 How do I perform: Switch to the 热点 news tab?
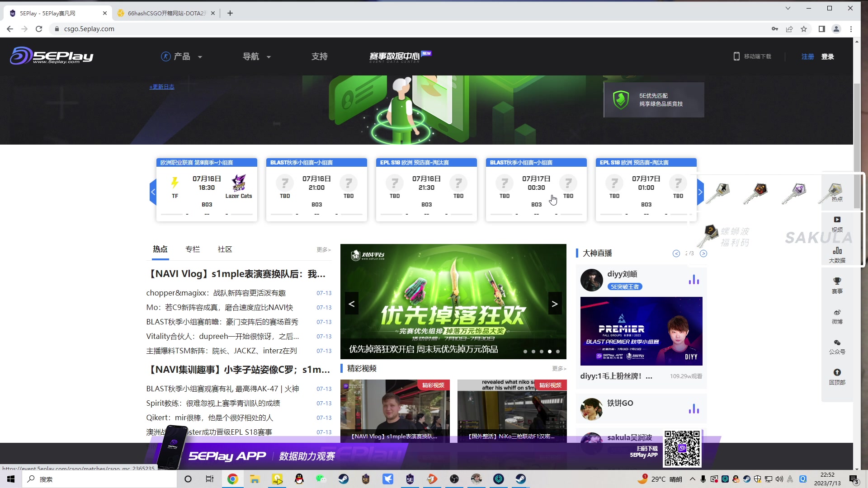pyautogui.click(x=160, y=249)
